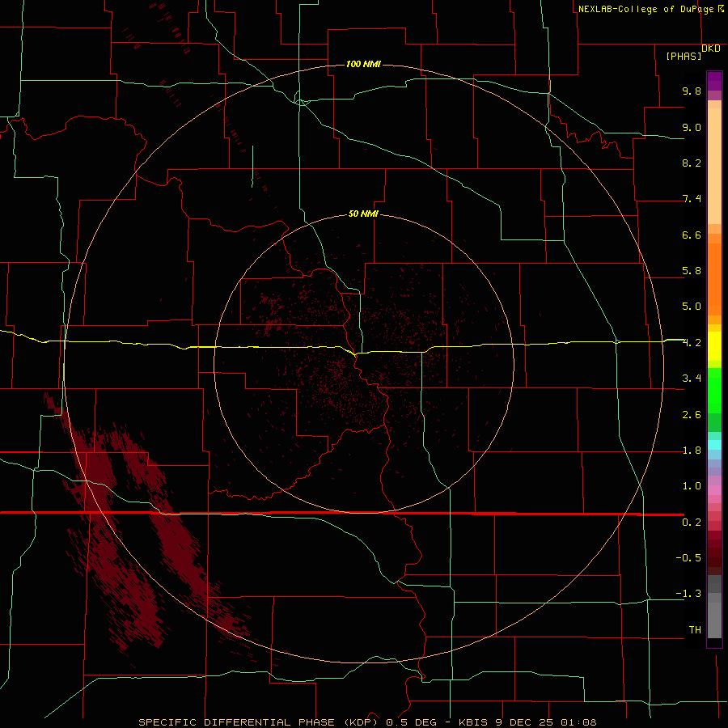Pick the purple swatch at top of color bar
728x728 pixels.
pos(714,81)
